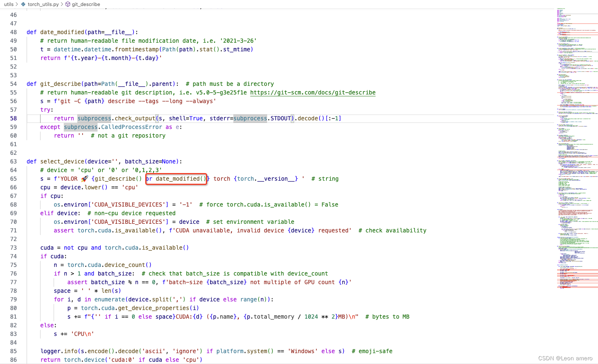Viewport: 598px width, 364px height.
Task: Click line number 54 in the gutter
Action: point(14,84)
